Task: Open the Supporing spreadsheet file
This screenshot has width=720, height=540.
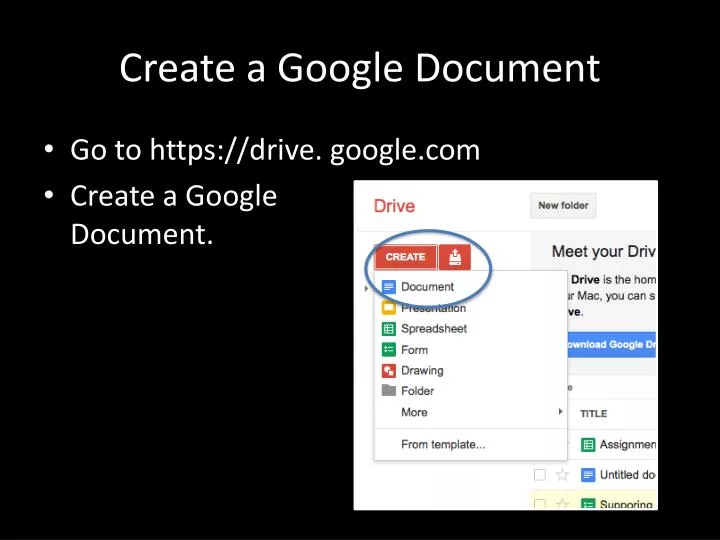Action: [626, 504]
